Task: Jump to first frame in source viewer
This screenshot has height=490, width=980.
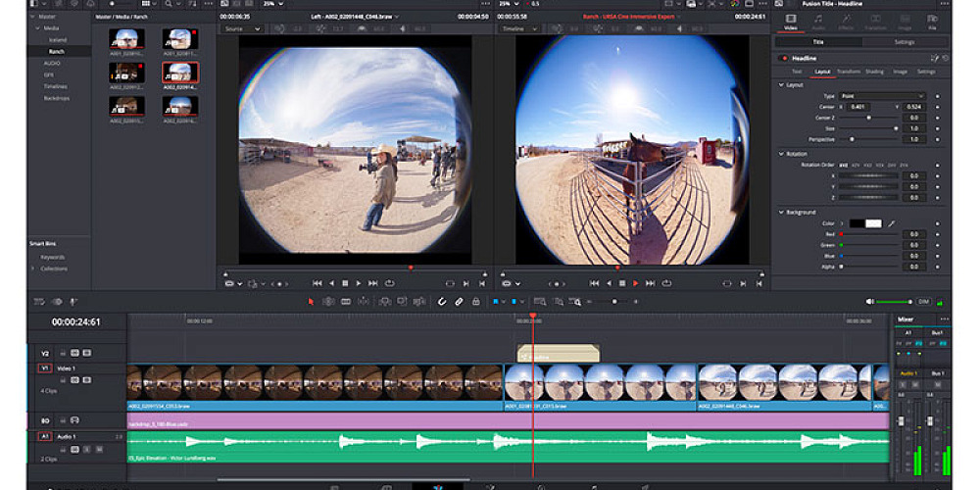Action: (x=318, y=283)
